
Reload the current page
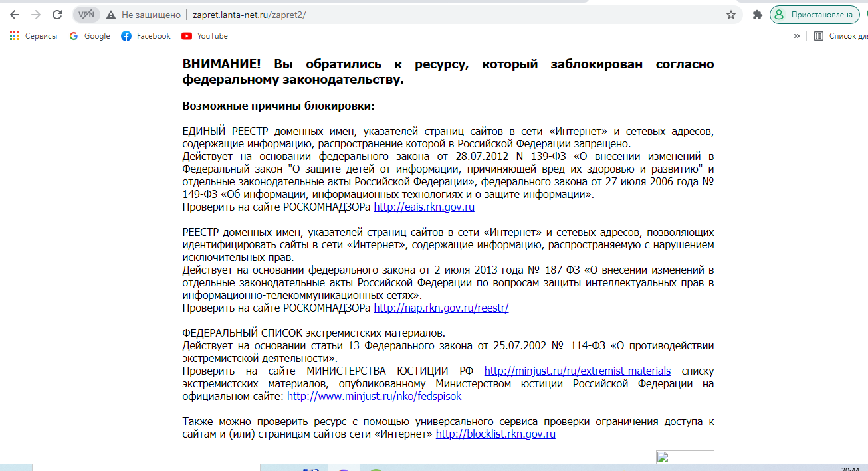(57, 15)
